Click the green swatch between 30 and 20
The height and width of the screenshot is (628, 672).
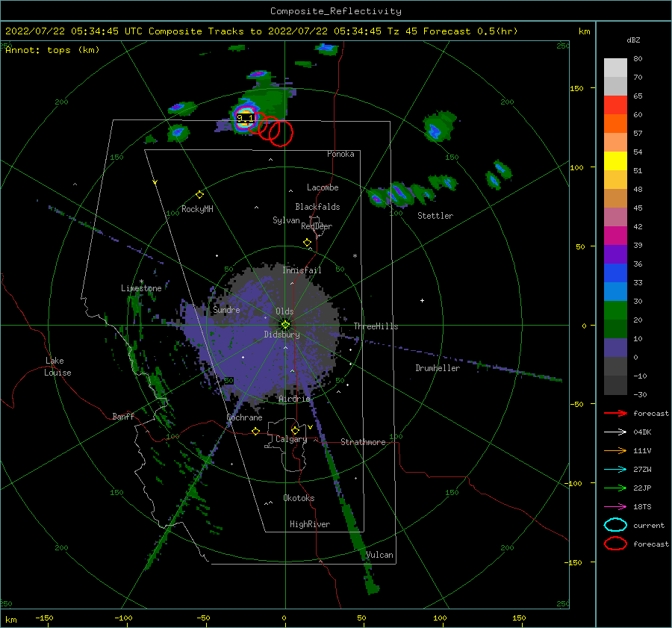pos(615,311)
